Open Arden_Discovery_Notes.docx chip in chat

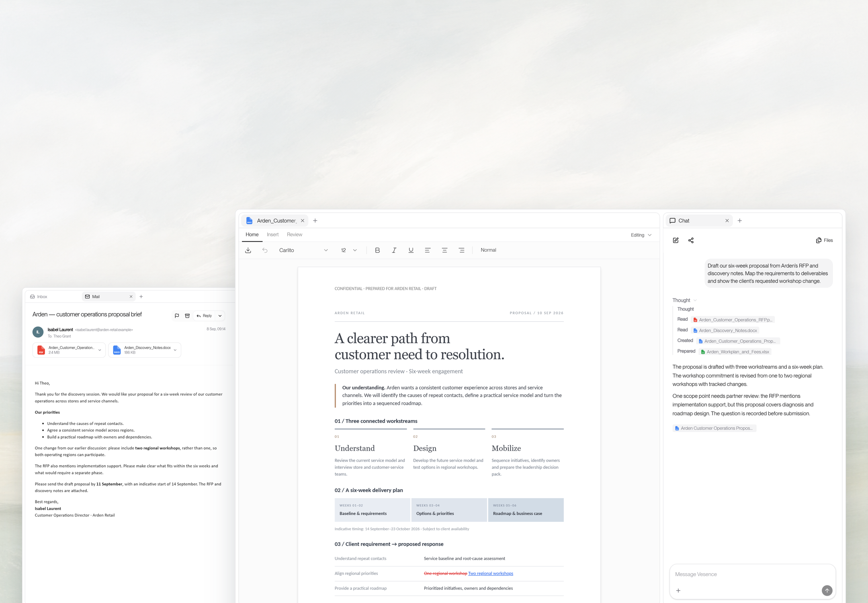pyautogui.click(x=725, y=330)
